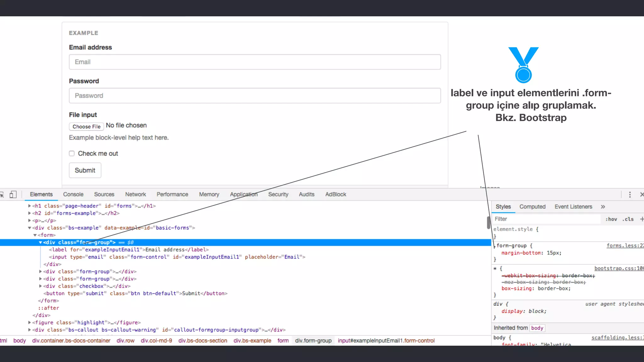Expand the h2 forms-example node
The width and height of the screenshot is (644, 362).
(30, 213)
